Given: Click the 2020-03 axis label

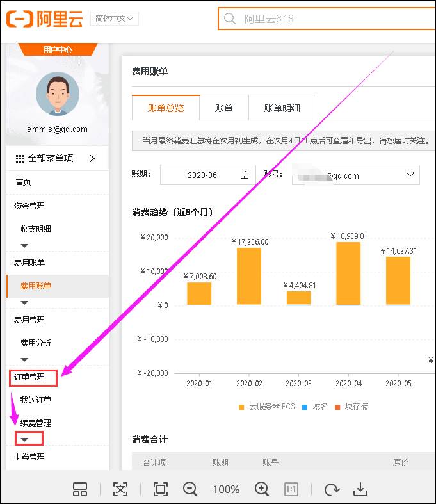Looking at the screenshot, I should tap(298, 384).
